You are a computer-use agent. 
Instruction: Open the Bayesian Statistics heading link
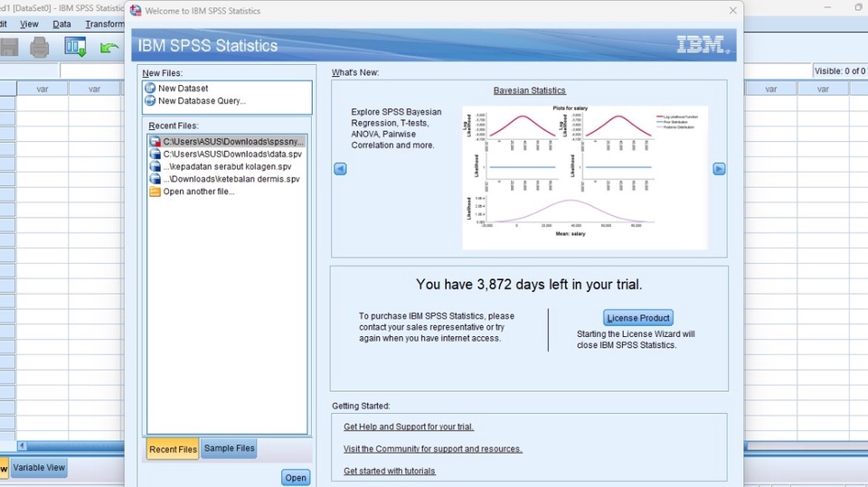pos(529,90)
